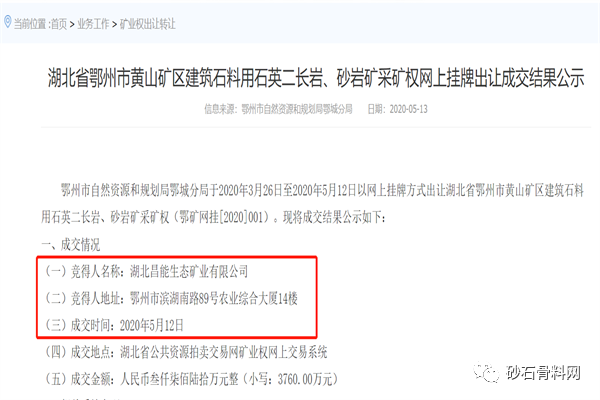Click the publish date 2020-05-13
The image size is (600, 400).
[397, 109]
